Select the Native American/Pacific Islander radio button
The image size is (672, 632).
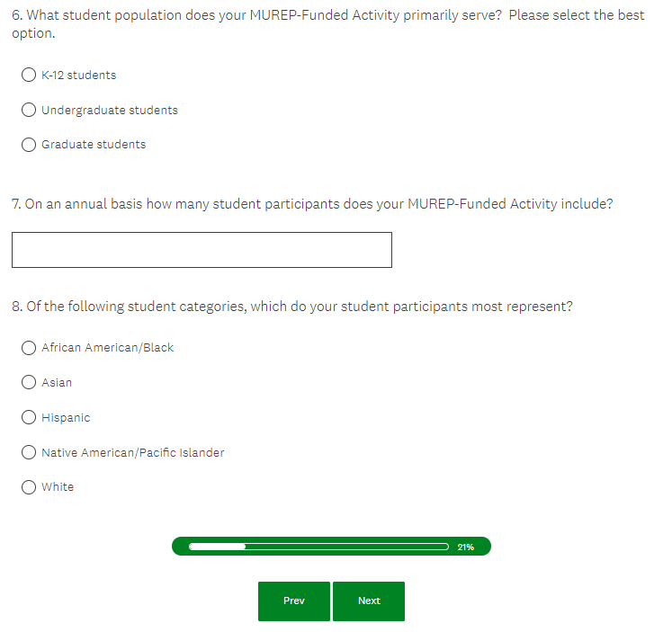[x=29, y=453]
